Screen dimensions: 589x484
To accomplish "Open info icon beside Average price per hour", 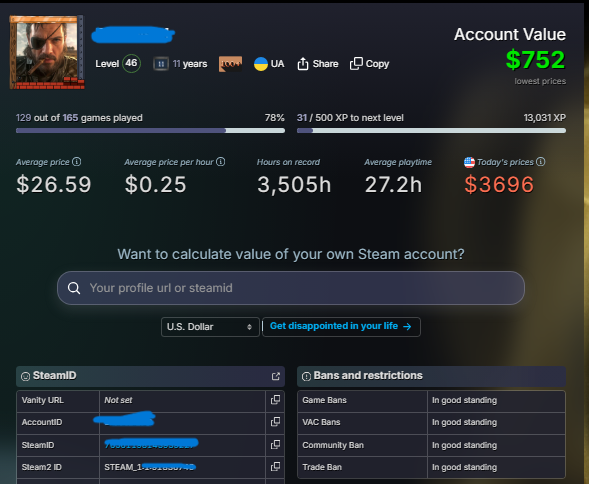I will click(221, 162).
